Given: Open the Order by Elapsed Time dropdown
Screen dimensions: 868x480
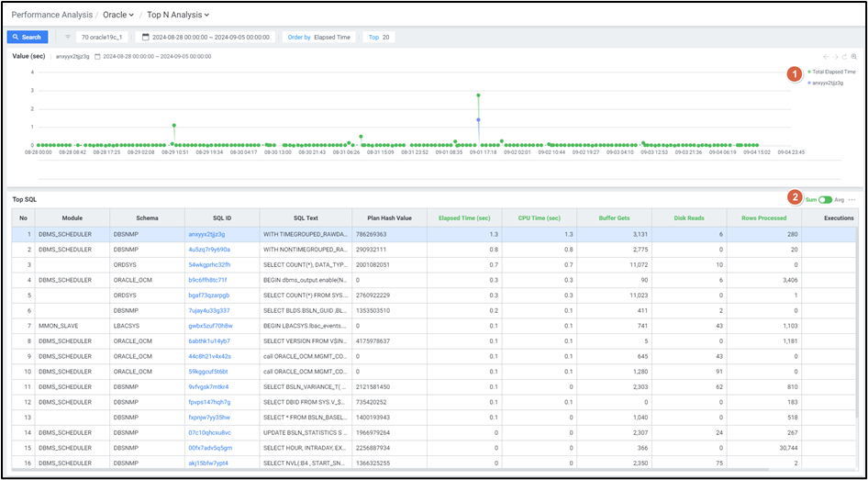Looking at the screenshot, I should tap(319, 38).
